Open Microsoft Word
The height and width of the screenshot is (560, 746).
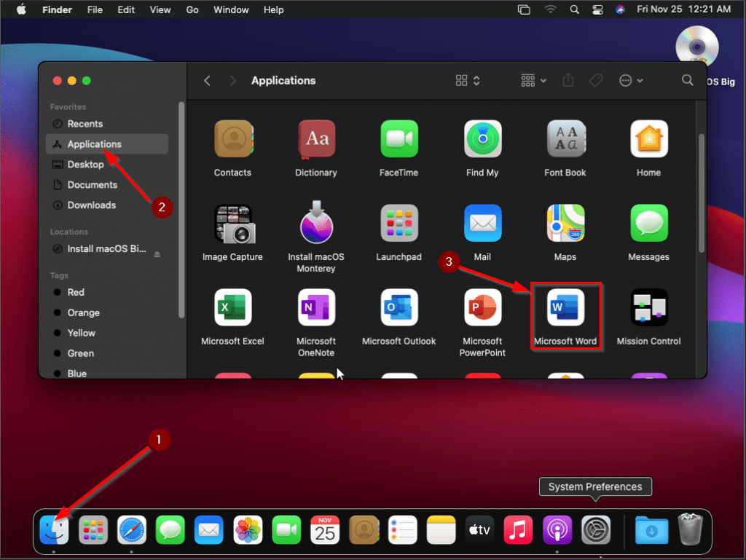[565, 307]
